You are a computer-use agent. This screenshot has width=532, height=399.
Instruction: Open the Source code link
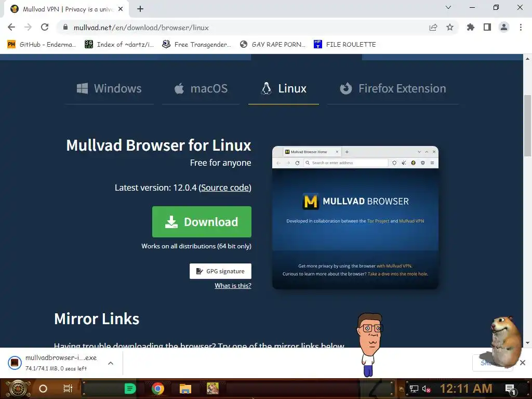(225, 188)
